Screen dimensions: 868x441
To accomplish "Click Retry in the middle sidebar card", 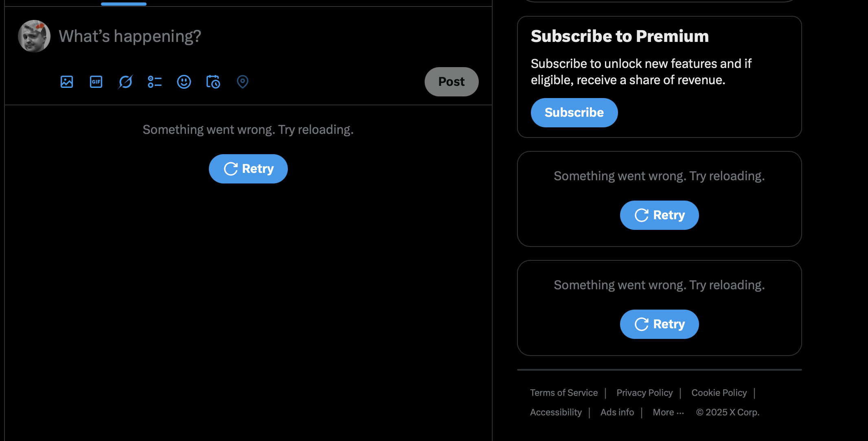I will pos(659,215).
